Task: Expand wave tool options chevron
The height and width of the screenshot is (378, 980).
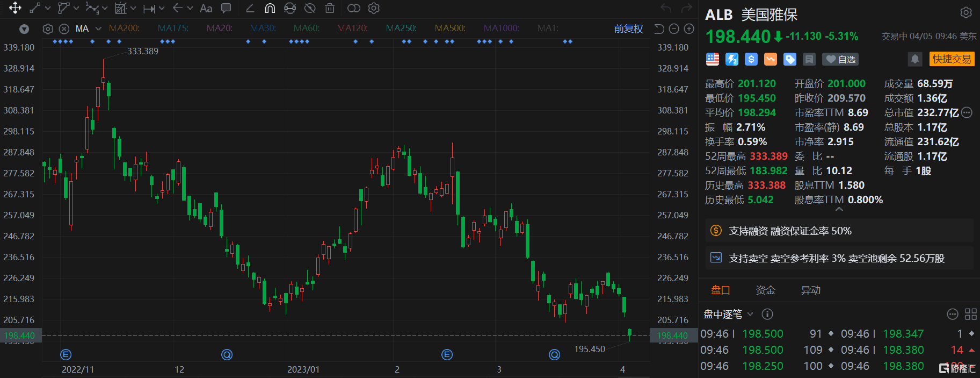Action: [x=105, y=9]
